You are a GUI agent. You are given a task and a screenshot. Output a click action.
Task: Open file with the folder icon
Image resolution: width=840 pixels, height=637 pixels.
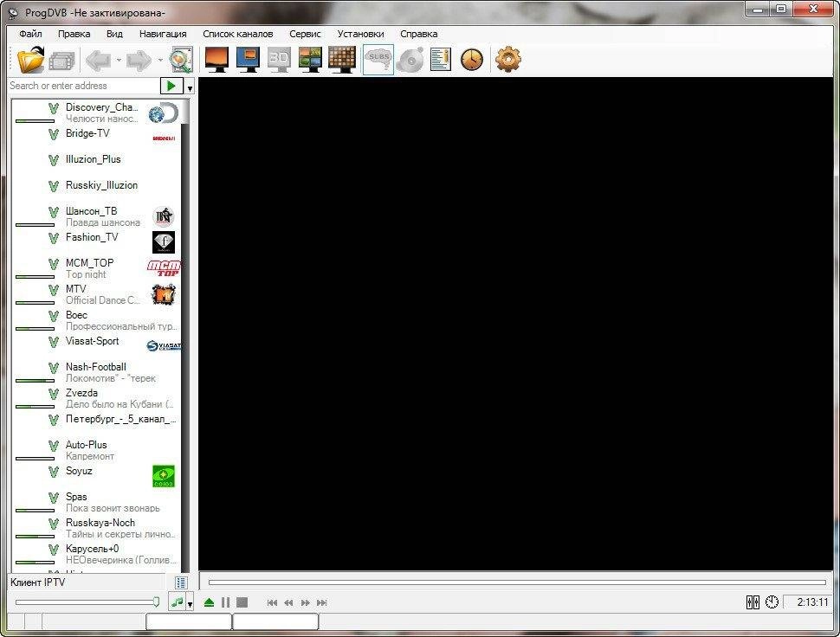point(30,60)
